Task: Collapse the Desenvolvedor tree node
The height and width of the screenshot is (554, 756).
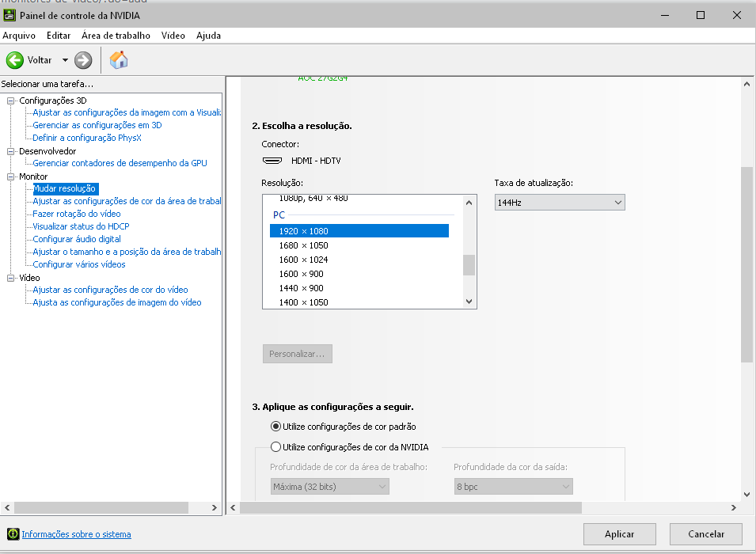Action: click(10, 151)
